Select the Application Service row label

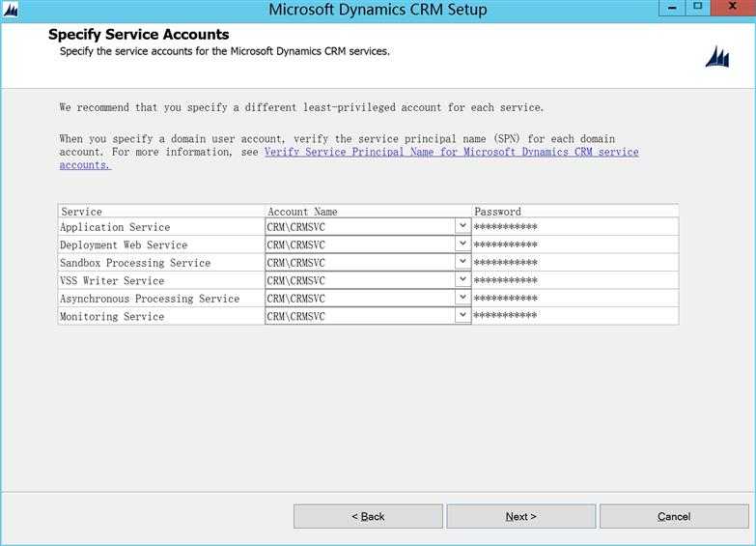tap(115, 227)
